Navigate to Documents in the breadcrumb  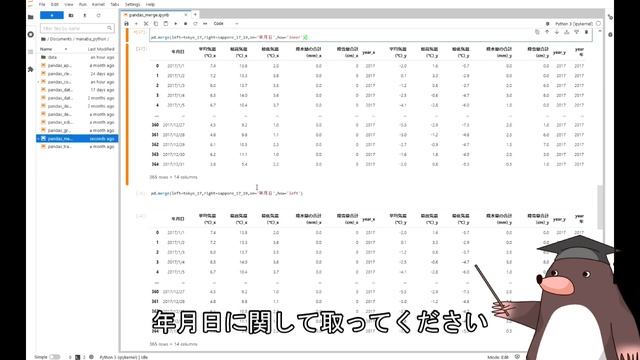pos(60,39)
